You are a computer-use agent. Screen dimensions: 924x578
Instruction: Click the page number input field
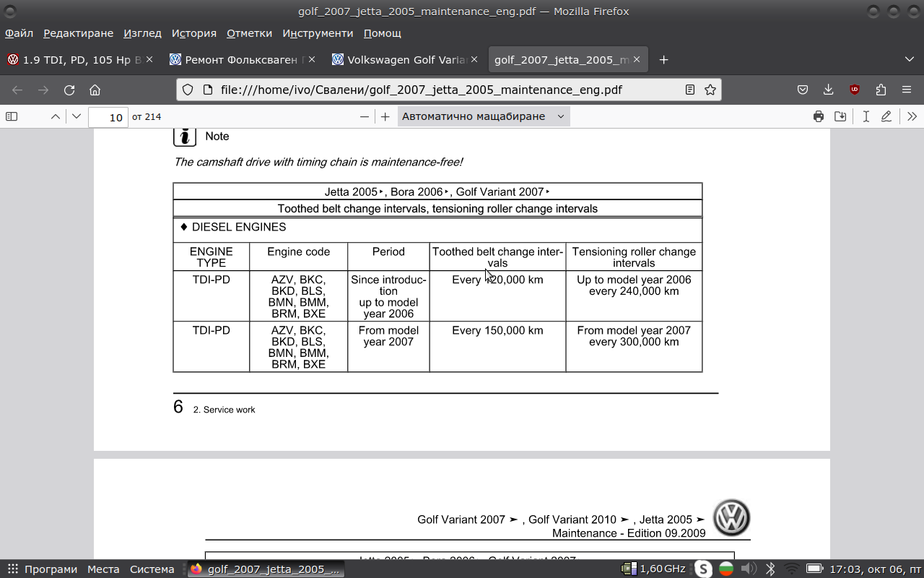pyautogui.click(x=108, y=117)
